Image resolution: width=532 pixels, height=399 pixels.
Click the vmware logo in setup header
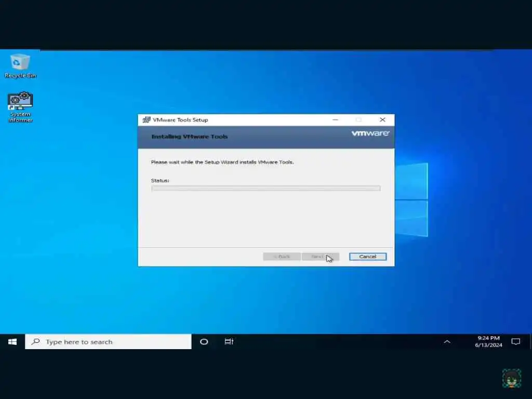coord(370,134)
